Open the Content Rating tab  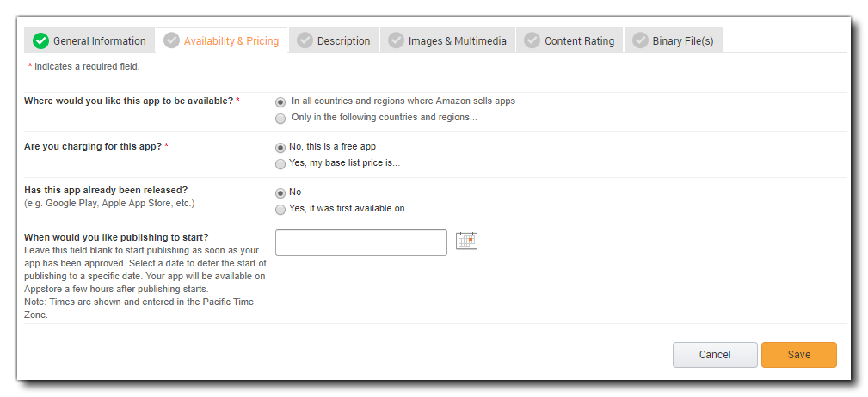pos(579,40)
